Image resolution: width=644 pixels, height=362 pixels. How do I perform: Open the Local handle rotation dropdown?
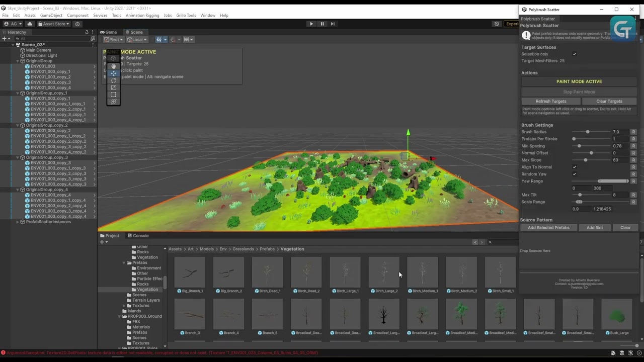pos(136,39)
